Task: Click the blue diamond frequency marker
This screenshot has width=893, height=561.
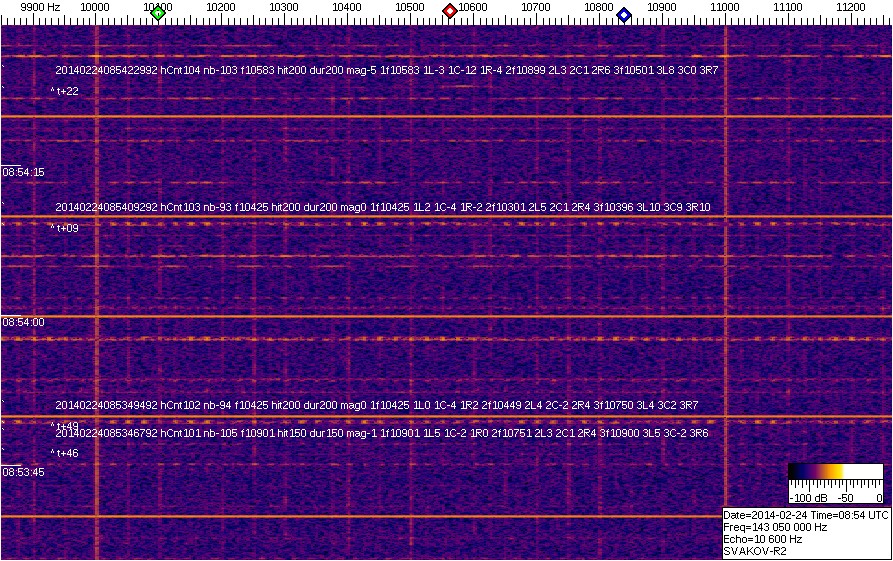Action: pyautogui.click(x=624, y=14)
